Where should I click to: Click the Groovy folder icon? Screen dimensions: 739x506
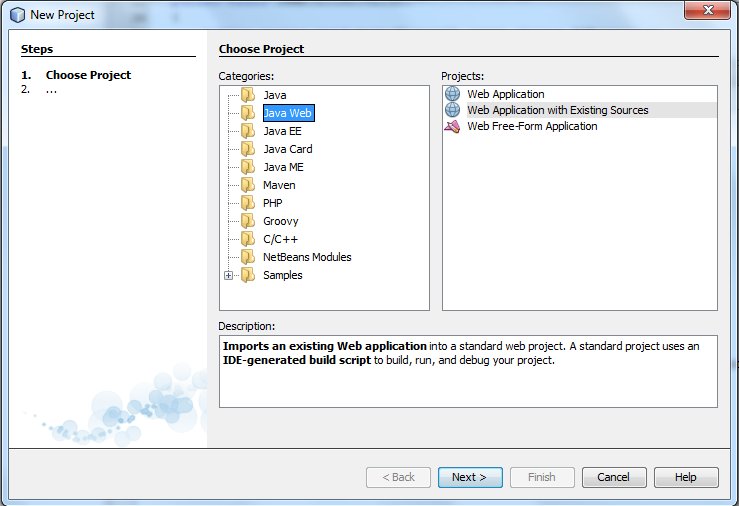[x=248, y=220]
